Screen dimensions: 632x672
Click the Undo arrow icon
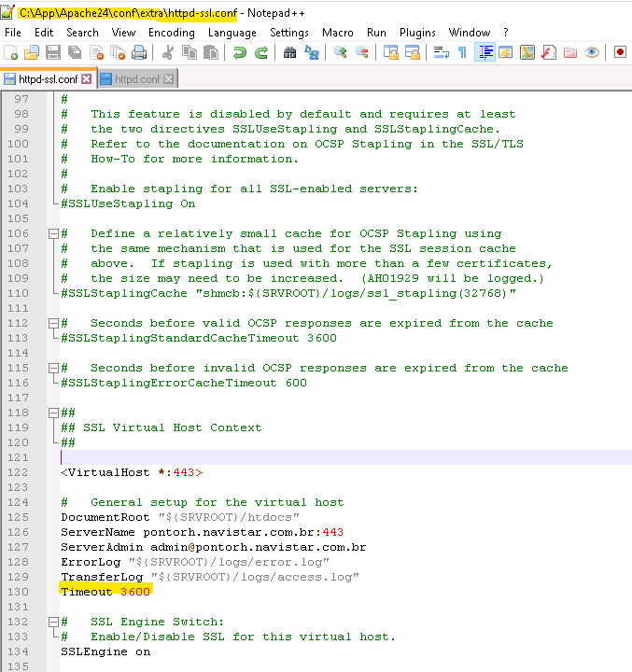click(240, 52)
